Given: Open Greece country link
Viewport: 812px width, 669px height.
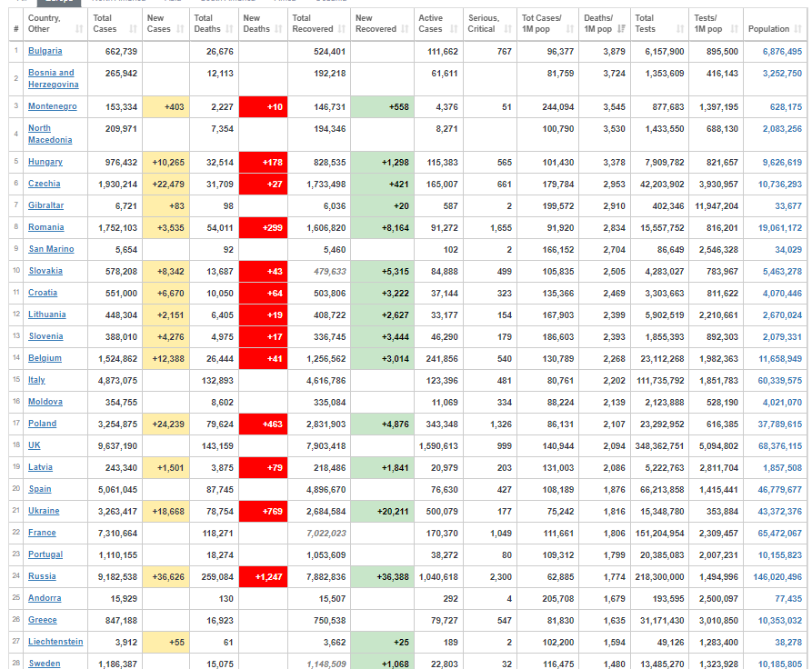Looking at the screenshot, I should [43, 619].
